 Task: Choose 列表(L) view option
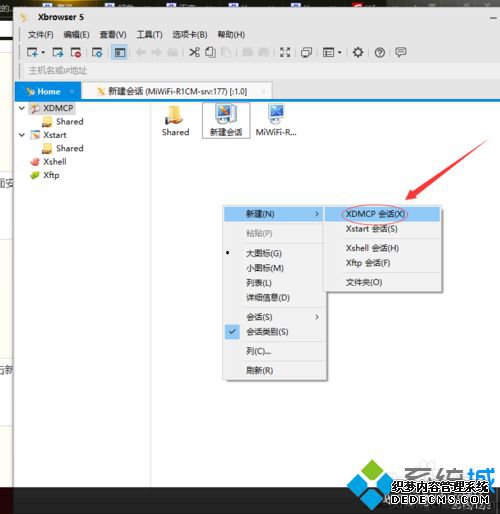pos(273,283)
